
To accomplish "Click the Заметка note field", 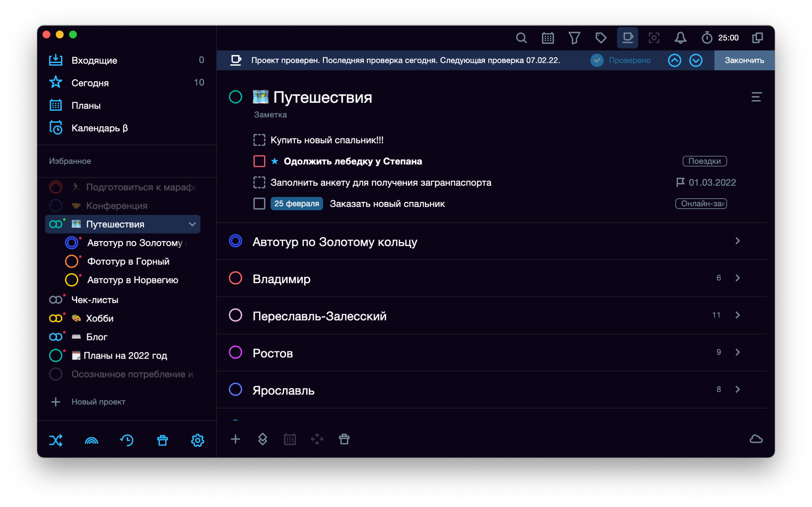I will (270, 115).
